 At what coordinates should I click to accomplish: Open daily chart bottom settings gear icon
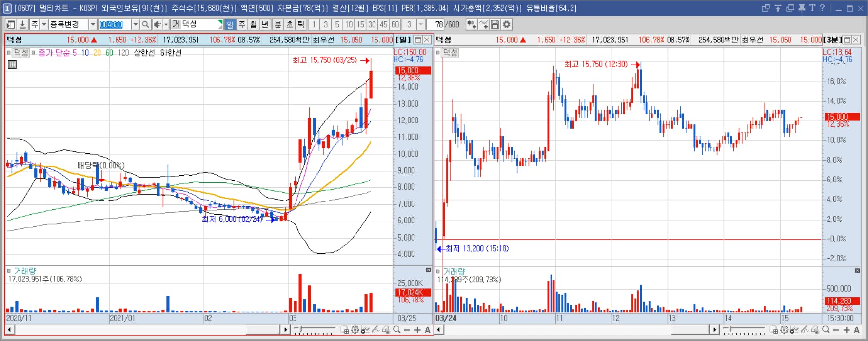pyautogui.click(x=355, y=330)
